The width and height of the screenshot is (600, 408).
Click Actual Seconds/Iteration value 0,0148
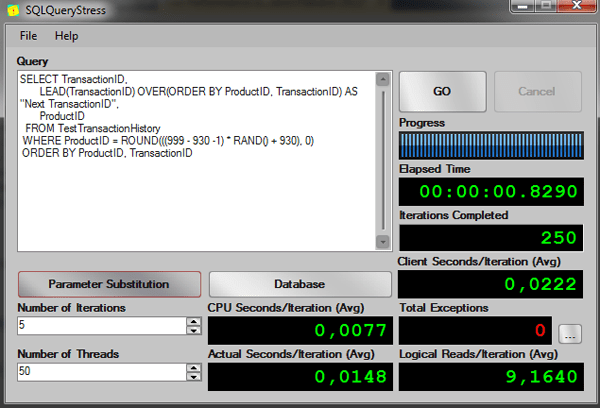point(350,377)
